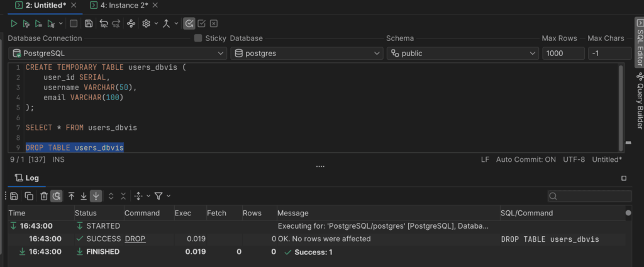The image size is (644, 267).
Task: Click the Max Rows field with 1000
Action: (x=563, y=54)
